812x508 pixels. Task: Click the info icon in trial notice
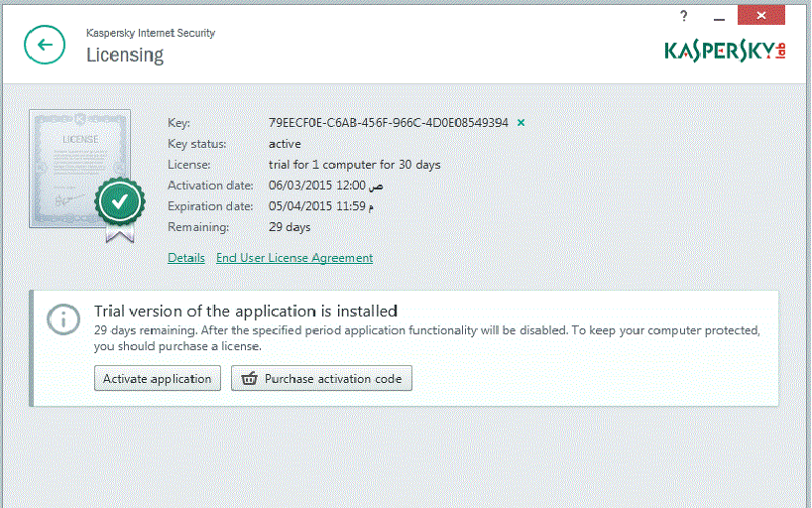tap(63, 319)
